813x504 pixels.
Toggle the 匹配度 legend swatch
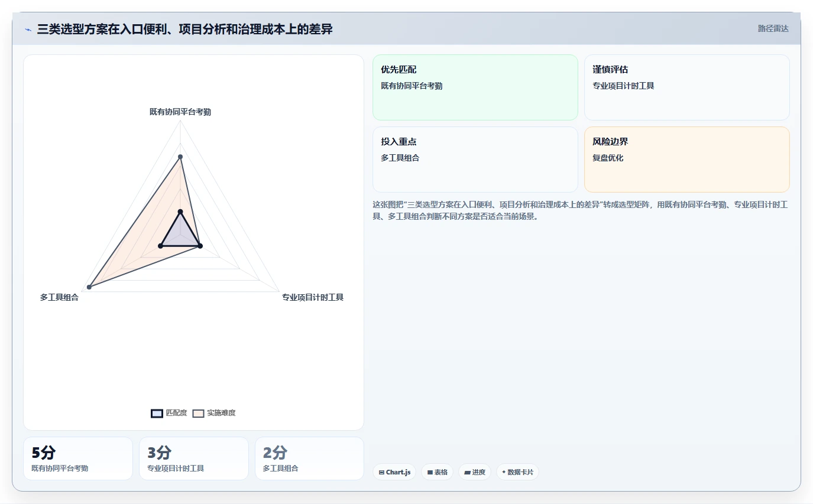pyautogui.click(x=157, y=413)
